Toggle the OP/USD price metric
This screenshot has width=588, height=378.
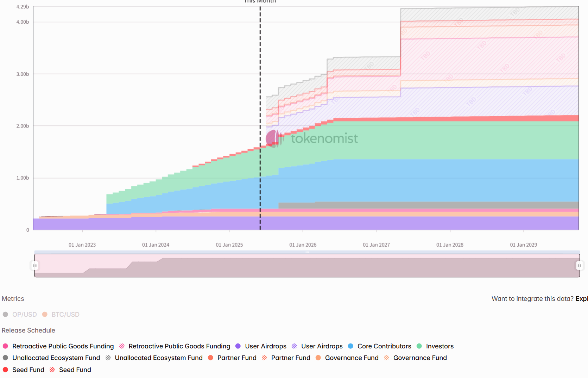[20, 314]
